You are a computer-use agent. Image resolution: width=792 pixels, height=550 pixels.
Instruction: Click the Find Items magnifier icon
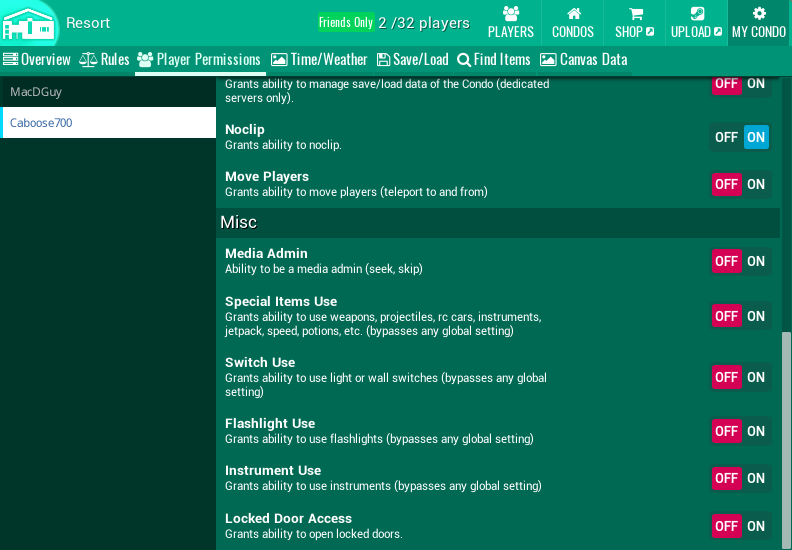464,60
